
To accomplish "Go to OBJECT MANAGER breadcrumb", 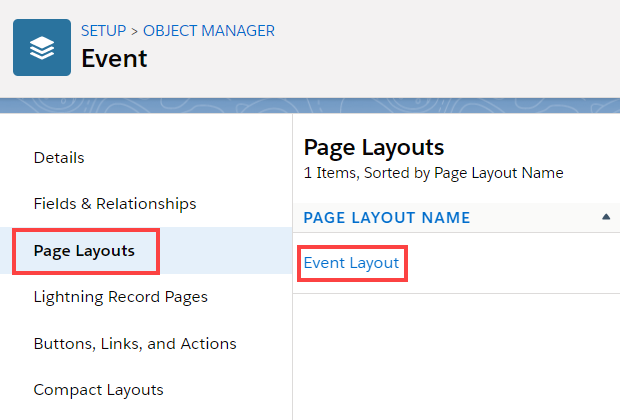I will (209, 31).
